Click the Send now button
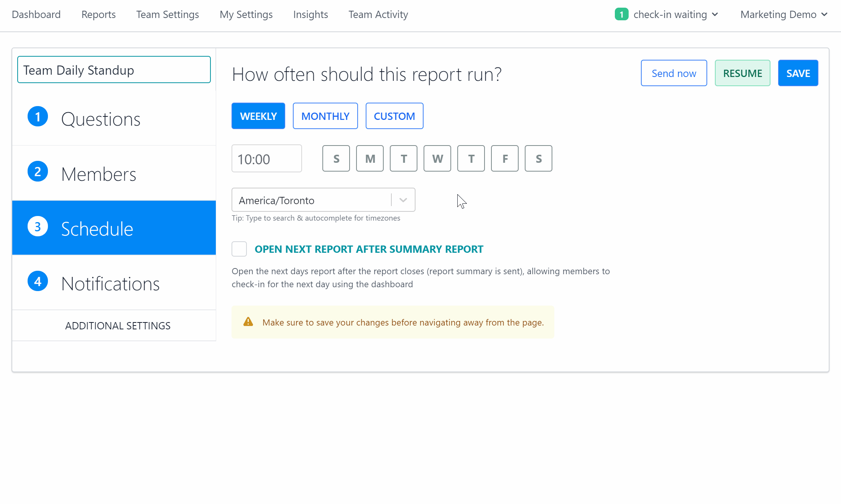841x504 pixels. click(x=674, y=73)
